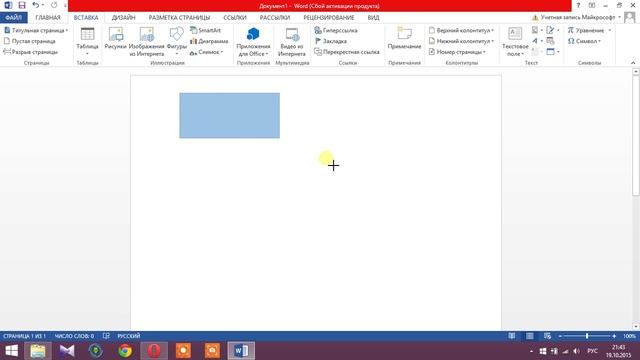Insert a Закладка bookmark
This screenshot has width=640, height=360.
pyautogui.click(x=331, y=41)
